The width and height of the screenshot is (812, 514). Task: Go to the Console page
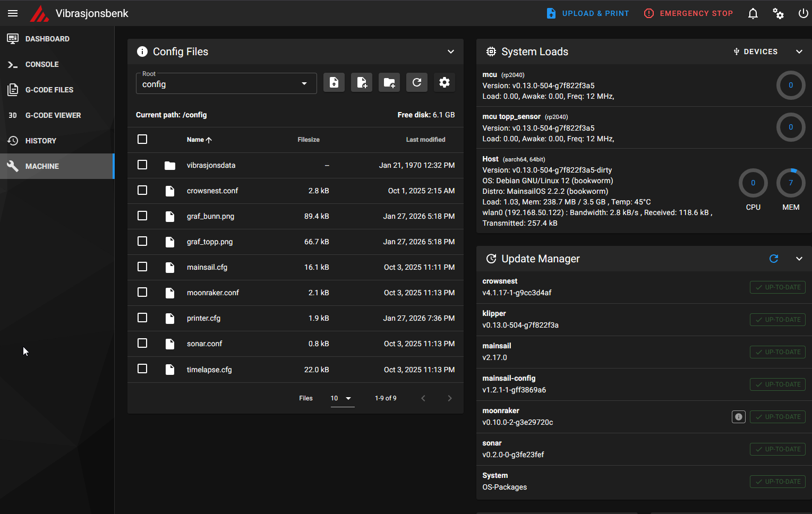click(x=42, y=64)
